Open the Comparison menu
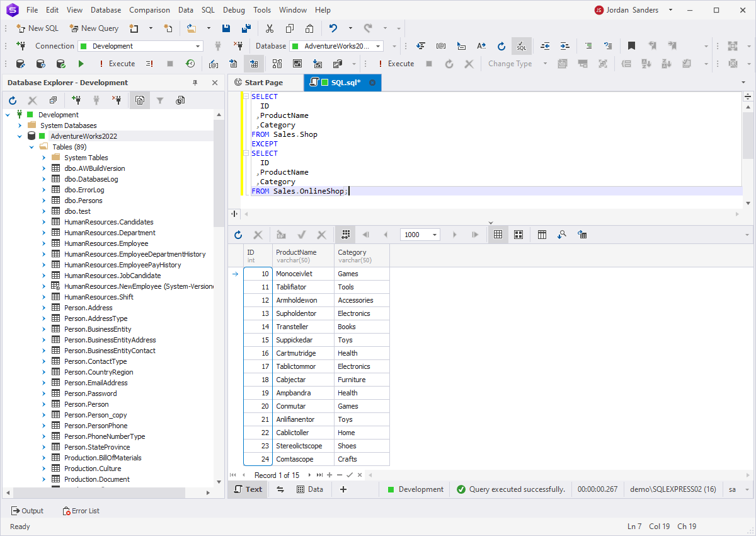Image resolution: width=756 pixels, height=536 pixels. tap(149, 10)
